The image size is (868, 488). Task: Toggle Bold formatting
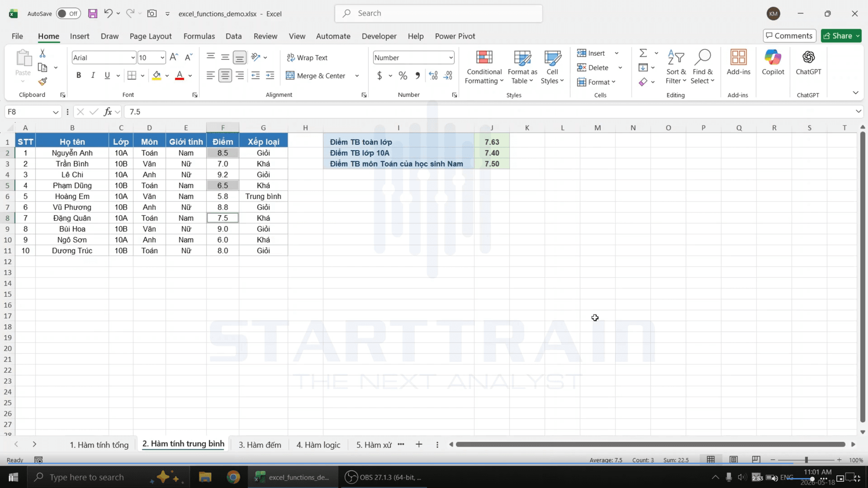tap(79, 76)
